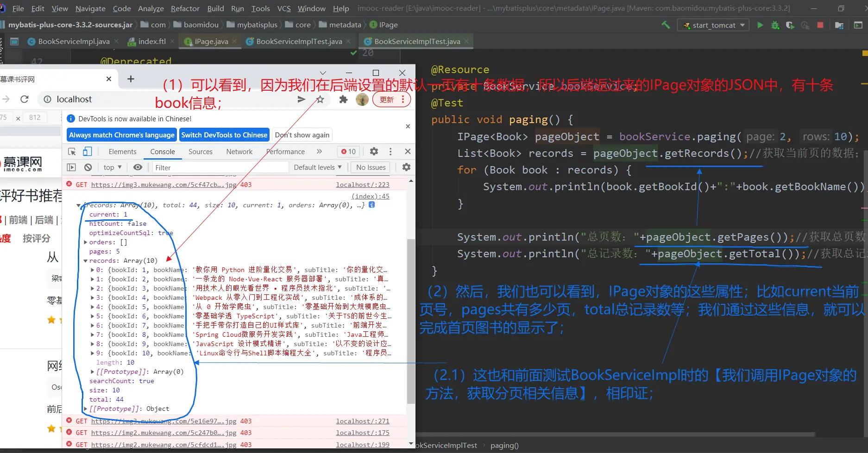The height and width of the screenshot is (453, 868).
Task: Open the Default levels dropdown
Action: coord(317,167)
